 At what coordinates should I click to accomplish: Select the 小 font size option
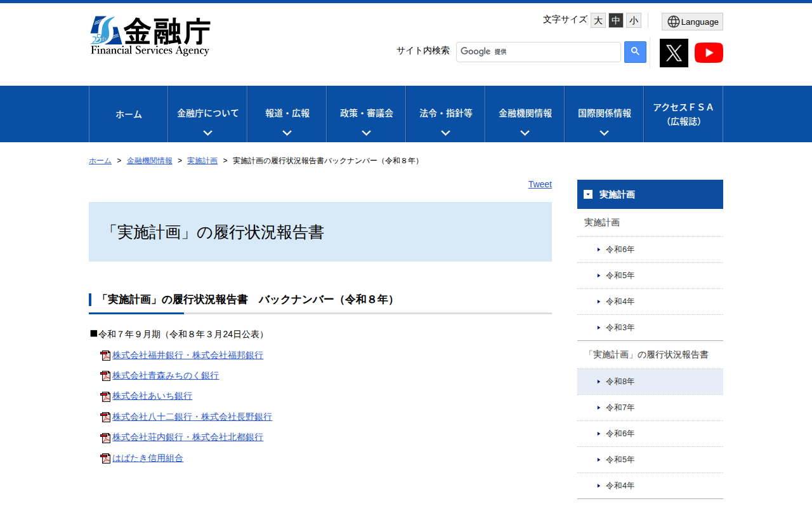pyautogui.click(x=633, y=20)
